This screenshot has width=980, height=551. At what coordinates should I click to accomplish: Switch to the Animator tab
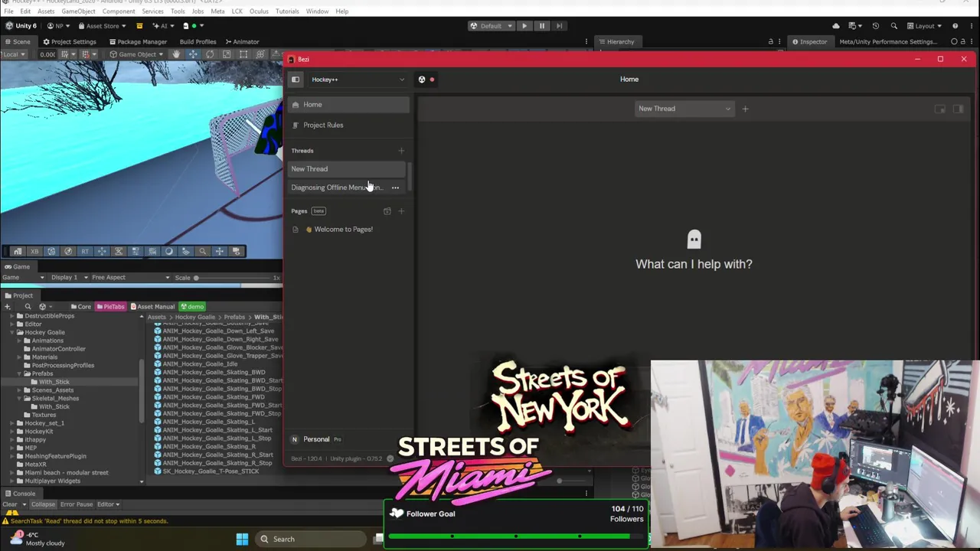click(242, 42)
